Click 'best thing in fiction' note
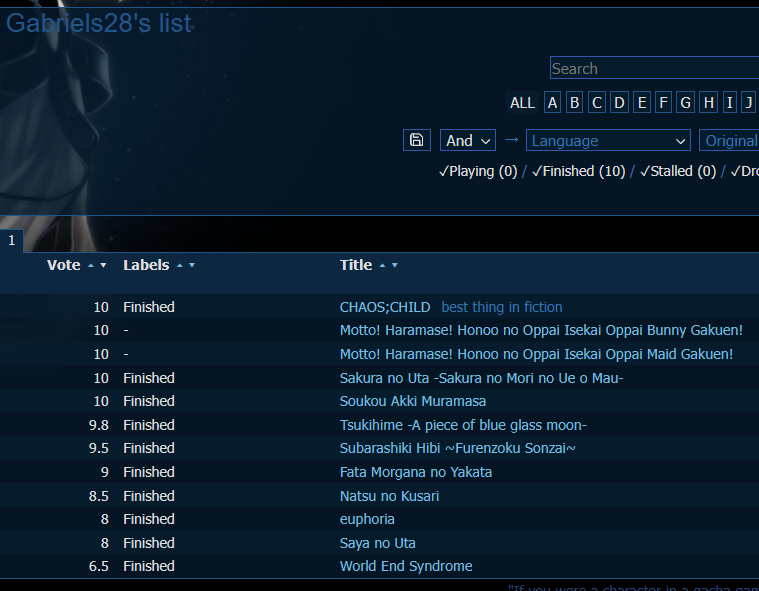759x591 pixels. (502, 307)
